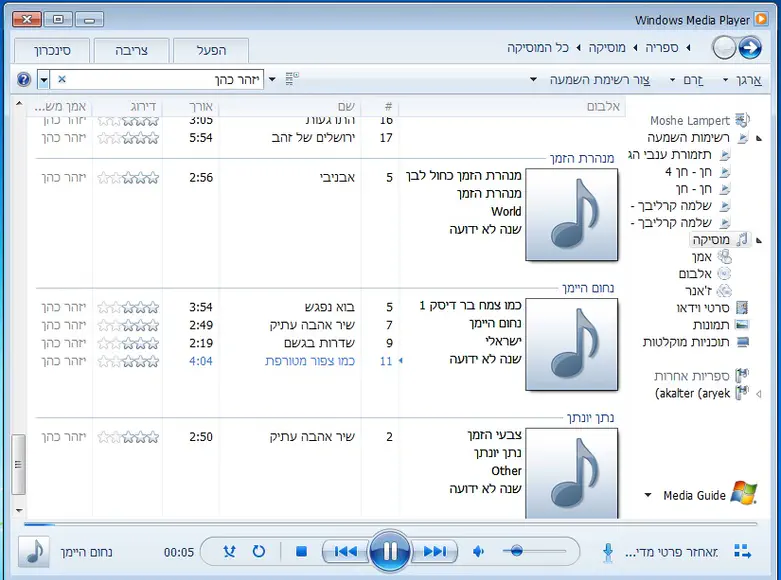Switch to Now Playing view icon

pyautogui.click(x=742, y=551)
